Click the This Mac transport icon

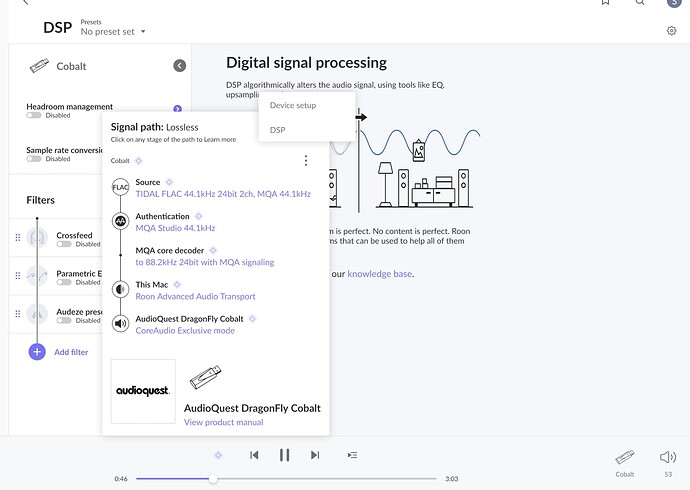click(x=120, y=289)
